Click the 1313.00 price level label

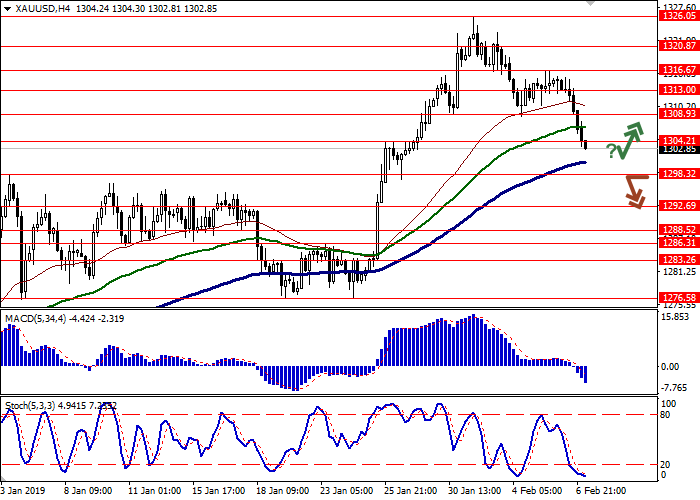coord(677,89)
